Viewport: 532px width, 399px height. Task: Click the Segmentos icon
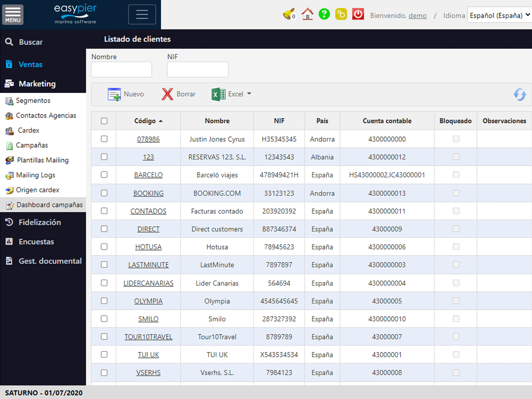coord(10,101)
